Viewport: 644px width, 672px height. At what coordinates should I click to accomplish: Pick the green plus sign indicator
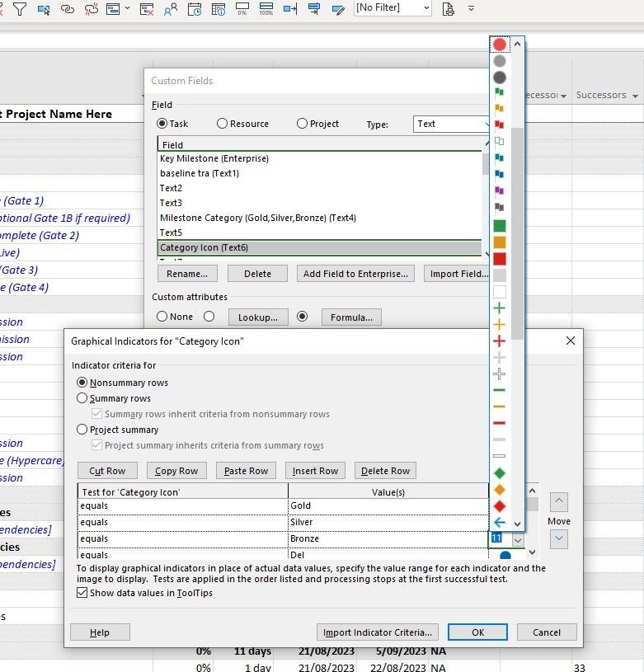[x=499, y=308]
